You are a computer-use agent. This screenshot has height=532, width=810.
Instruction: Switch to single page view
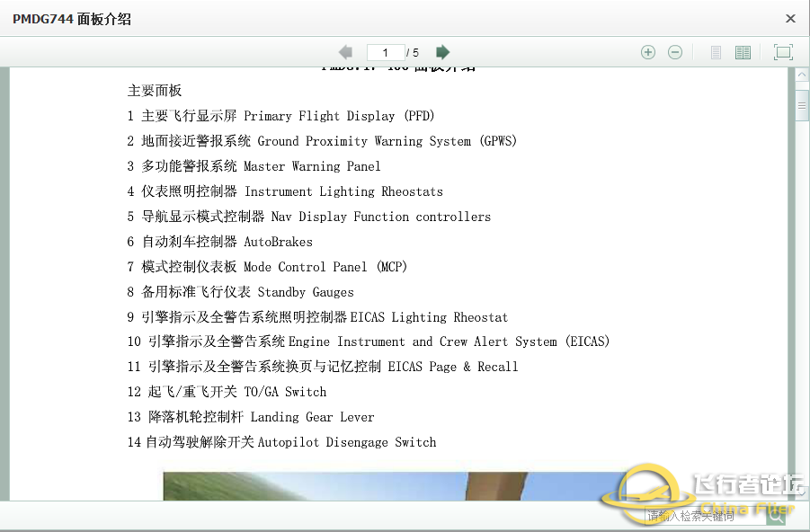coord(716,52)
